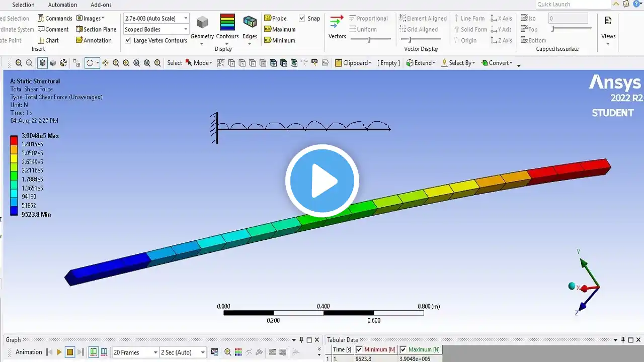This screenshot has height=362, width=644.
Task: Adjust the Capped Isosurface slider
Action: (571, 29)
